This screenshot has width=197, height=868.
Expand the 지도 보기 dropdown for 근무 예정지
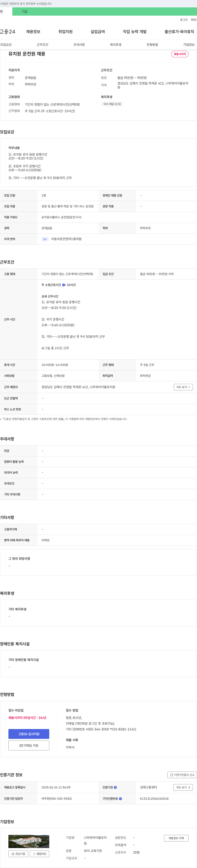183,387
